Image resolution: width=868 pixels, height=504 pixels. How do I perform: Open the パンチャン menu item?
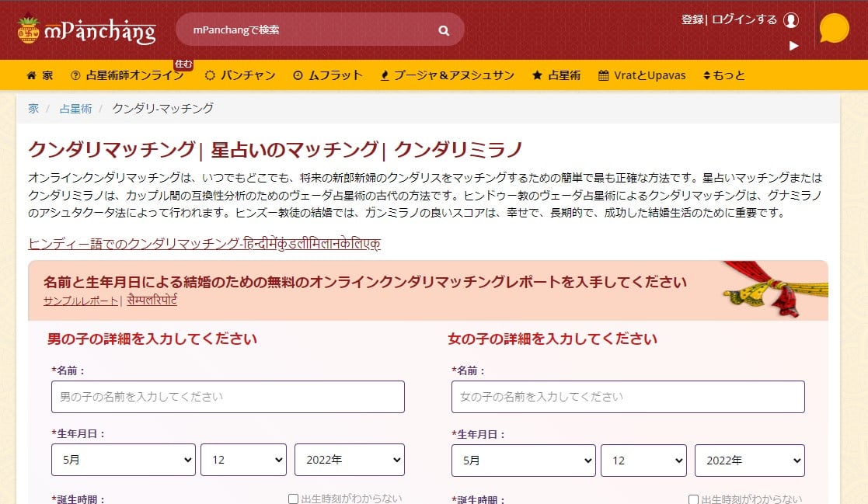click(240, 75)
